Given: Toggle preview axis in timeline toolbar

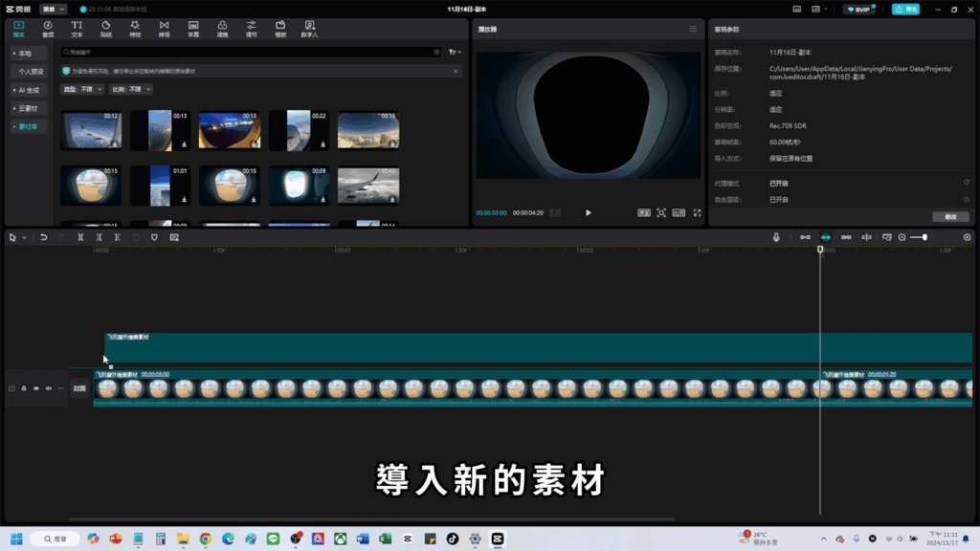Looking at the screenshot, I should [866, 237].
